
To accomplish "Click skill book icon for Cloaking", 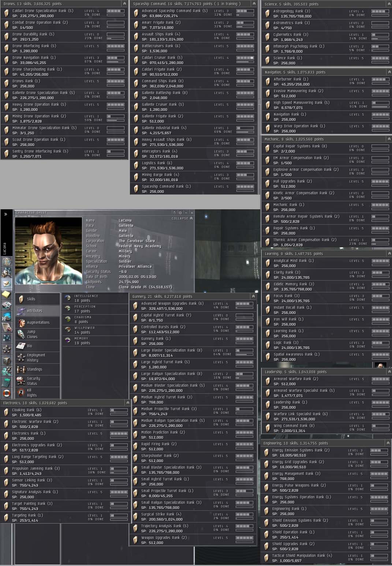I will [6, 412].
